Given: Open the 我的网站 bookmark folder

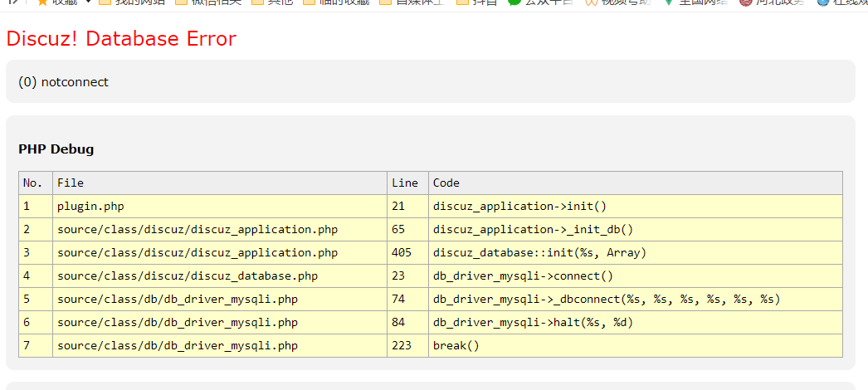Looking at the screenshot, I should pos(131,2).
